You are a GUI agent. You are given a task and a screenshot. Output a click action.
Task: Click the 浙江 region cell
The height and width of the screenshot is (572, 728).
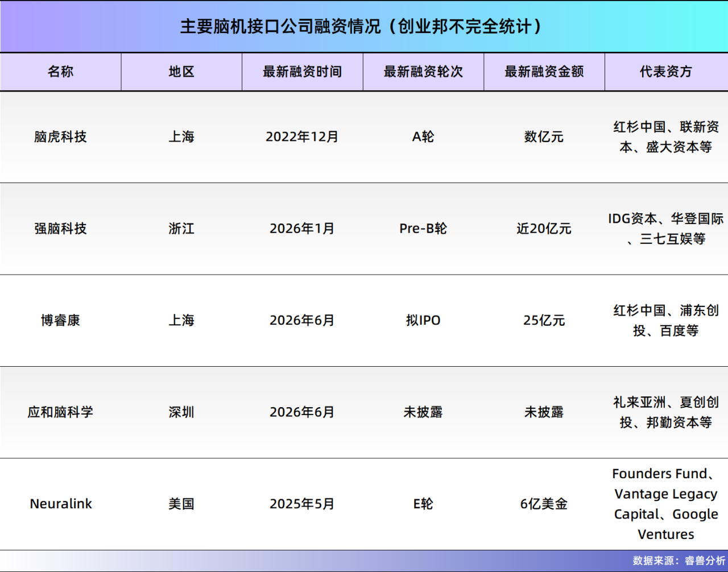tap(181, 229)
